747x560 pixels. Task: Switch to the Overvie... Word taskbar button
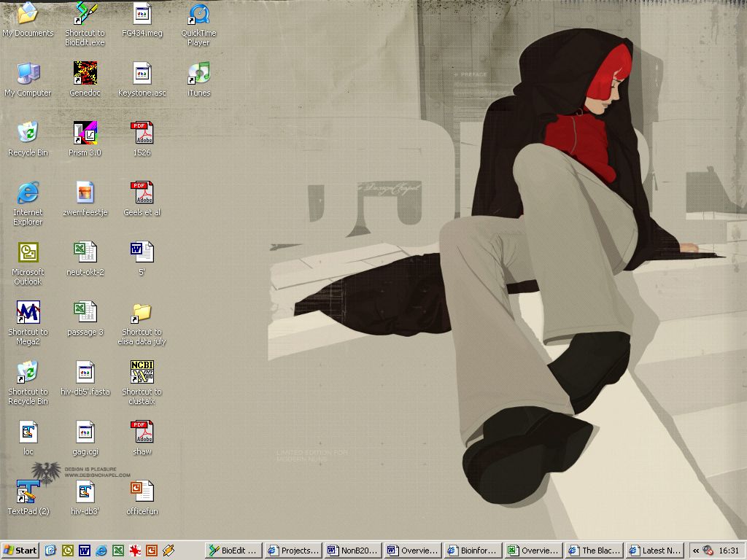414,551
